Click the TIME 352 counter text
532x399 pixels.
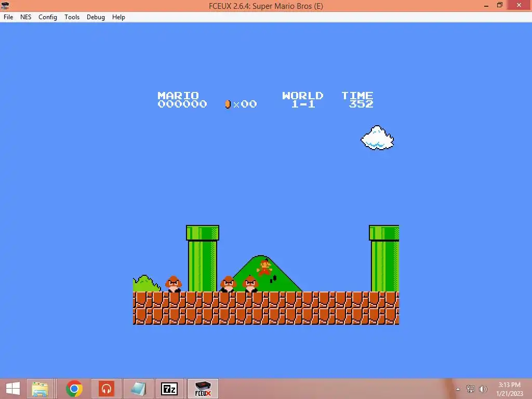tap(357, 100)
